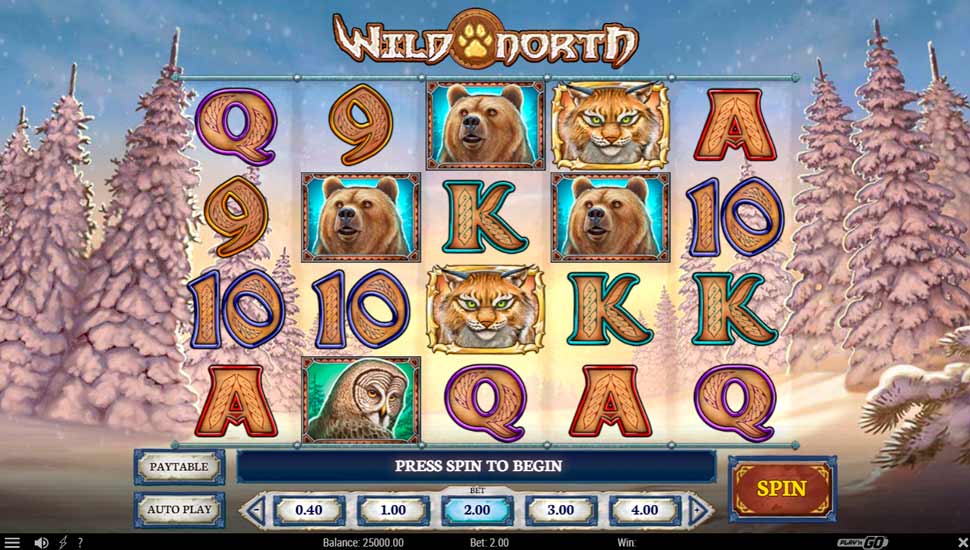Click the lynx symbol in top row
Screen dimensions: 970x550
click(x=609, y=126)
